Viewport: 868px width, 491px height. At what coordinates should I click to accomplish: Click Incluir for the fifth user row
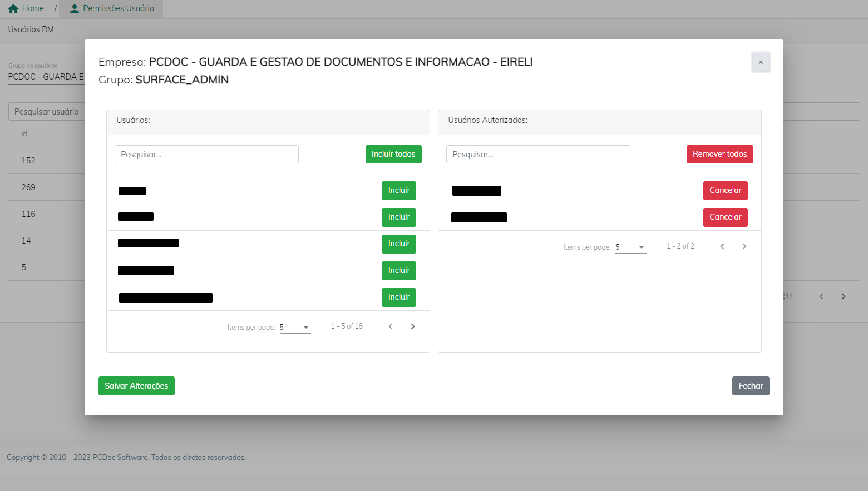[x=399, y=297]
